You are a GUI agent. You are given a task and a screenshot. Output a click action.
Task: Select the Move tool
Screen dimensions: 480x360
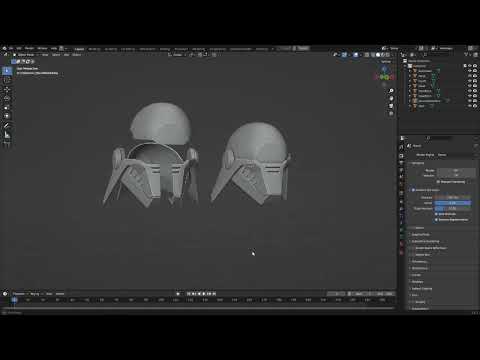coord(7,89)
